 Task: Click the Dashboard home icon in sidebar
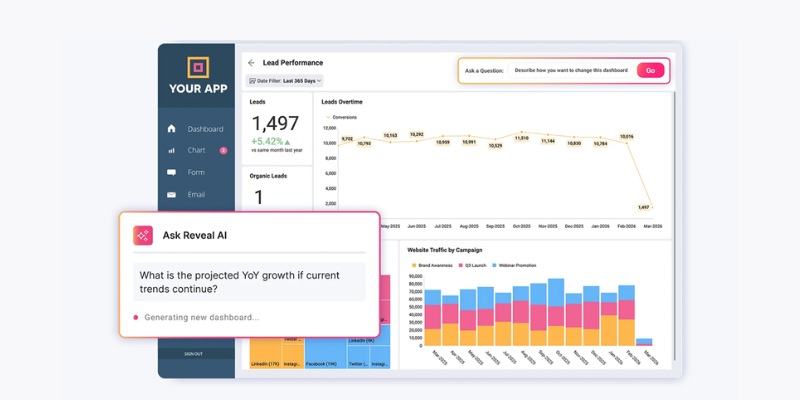click(x=171, y=129)
